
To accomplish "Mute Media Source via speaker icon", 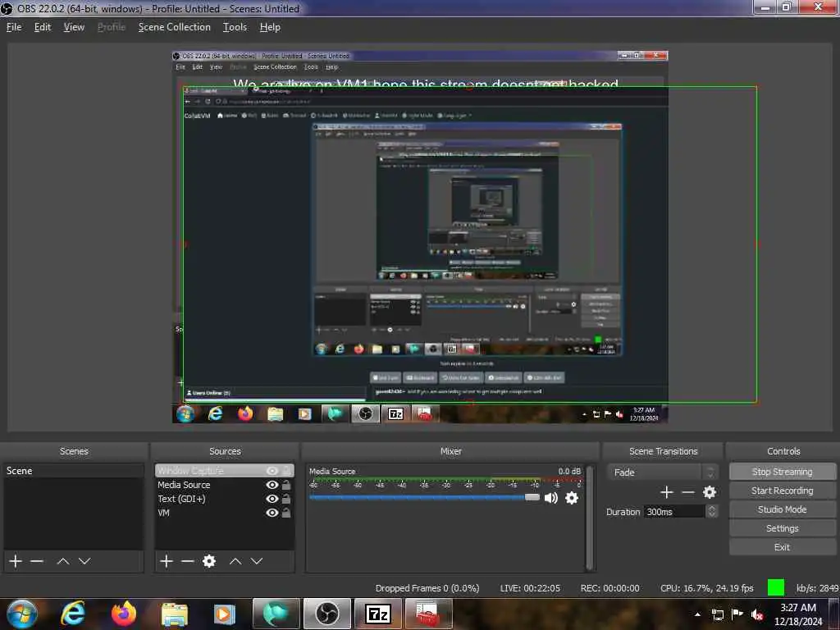I will (550, 498).
